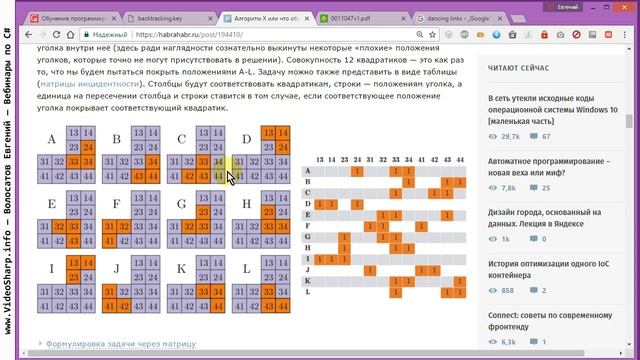Click row D label in incidence matrix

308,204
